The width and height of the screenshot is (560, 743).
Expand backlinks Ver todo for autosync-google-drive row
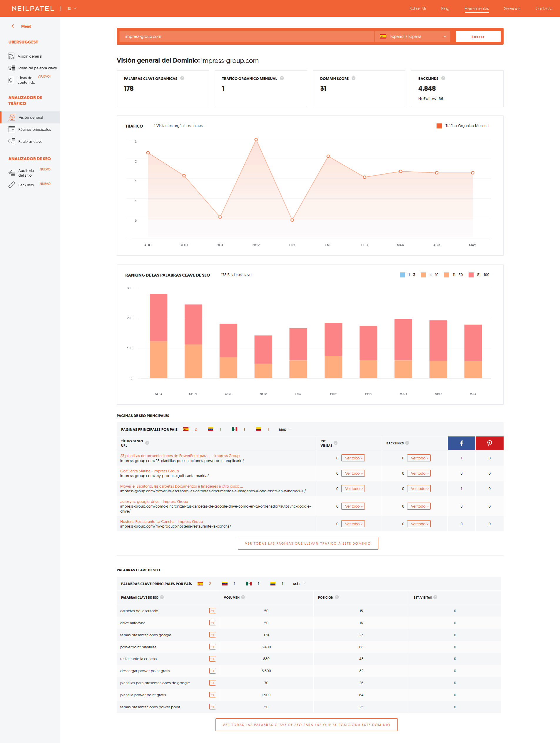419,506
